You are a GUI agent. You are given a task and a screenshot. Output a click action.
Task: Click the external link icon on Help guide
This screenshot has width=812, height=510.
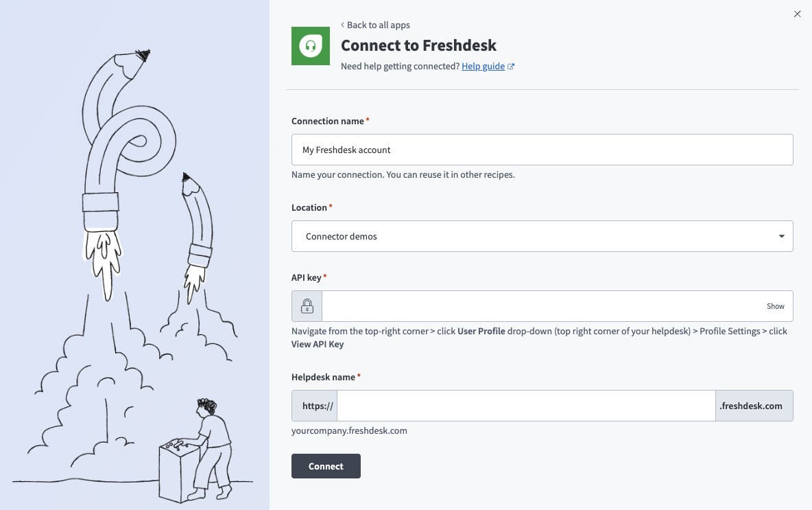(x=510, y=66)
